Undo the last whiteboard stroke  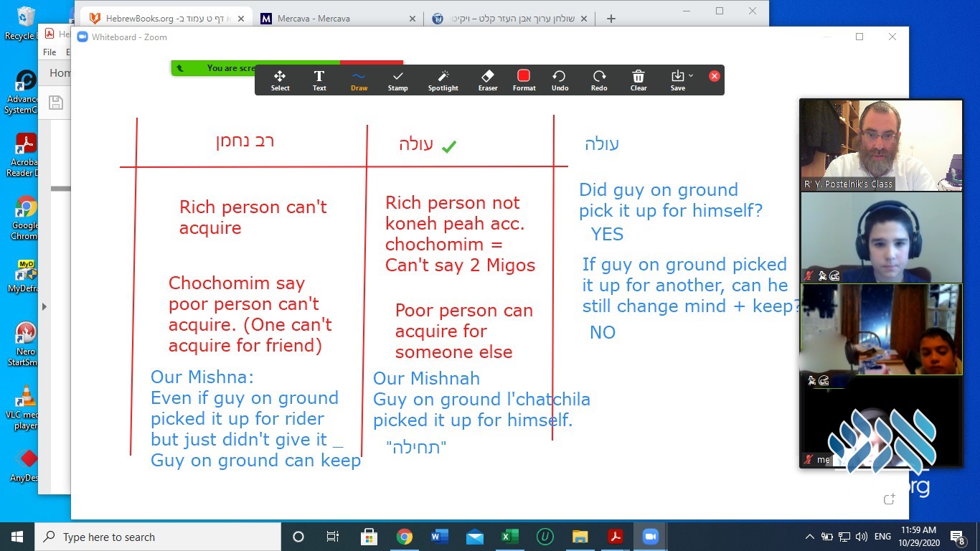point(560,80)
